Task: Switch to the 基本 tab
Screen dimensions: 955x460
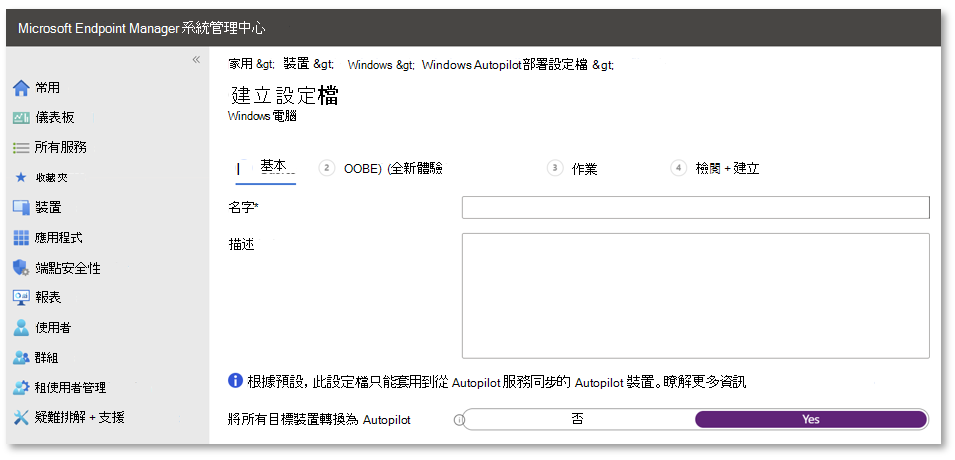Action: 266,167
